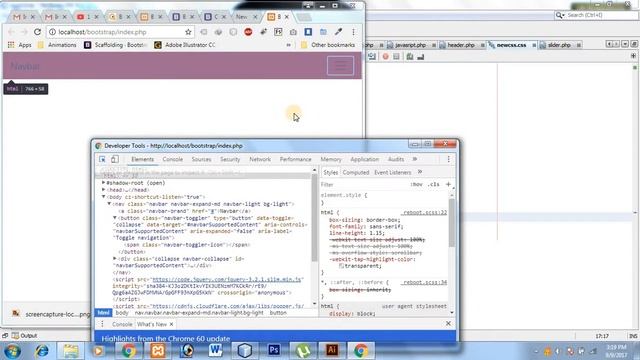Open the Adobe Illustrator CC bookmark

184,45
